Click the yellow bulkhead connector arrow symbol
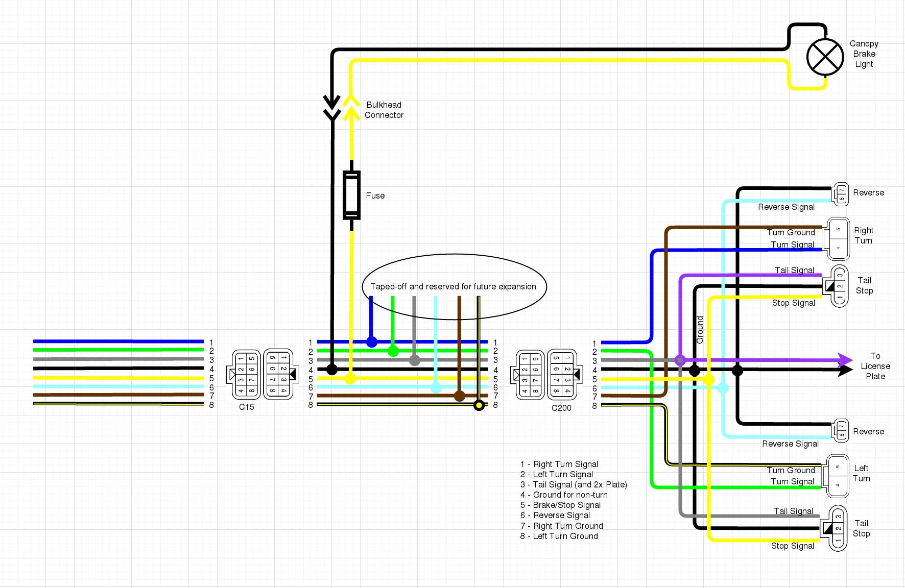Screen dimensions: 905x588 click(x=351, y=108)
